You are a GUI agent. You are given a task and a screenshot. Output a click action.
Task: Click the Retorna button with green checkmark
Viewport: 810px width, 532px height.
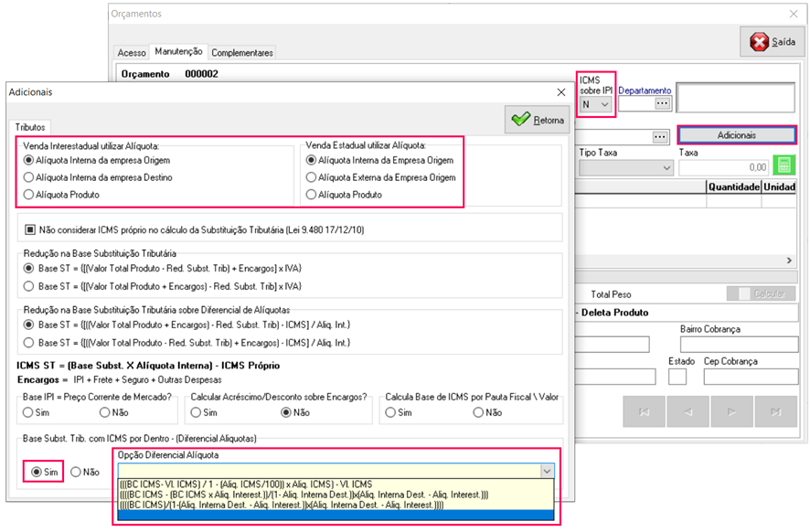coord(538,120)
